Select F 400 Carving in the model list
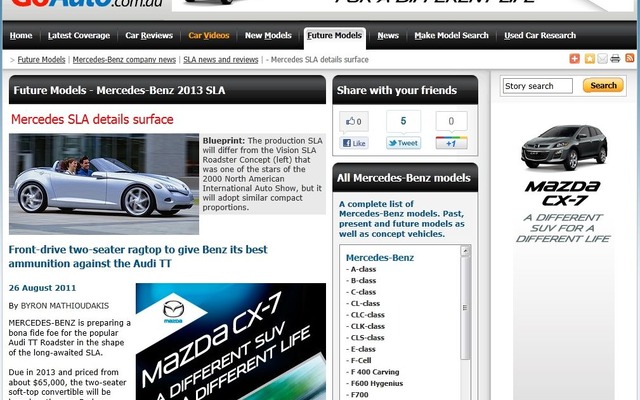Screen dimensions: 640x400 (375, 372)
